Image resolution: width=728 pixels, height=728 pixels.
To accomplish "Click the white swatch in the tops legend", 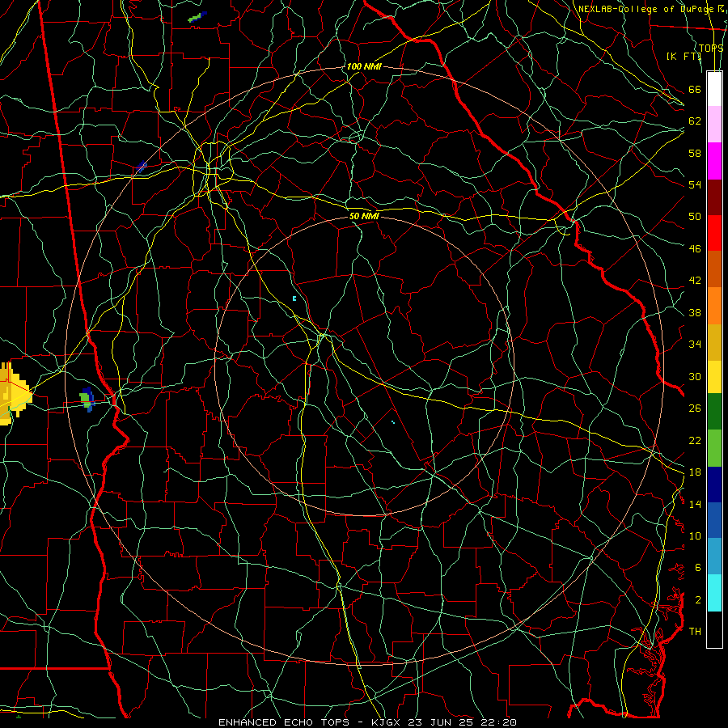I will [714, 89].
